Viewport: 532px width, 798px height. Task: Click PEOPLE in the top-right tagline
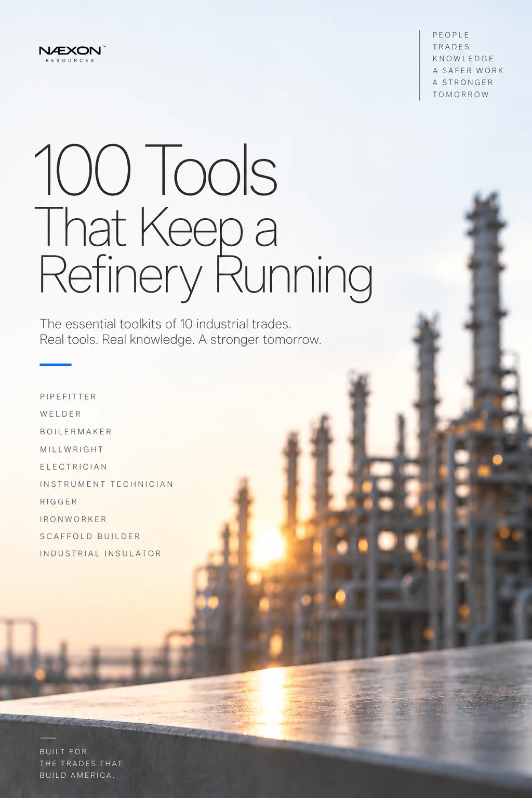click(451, 35)
